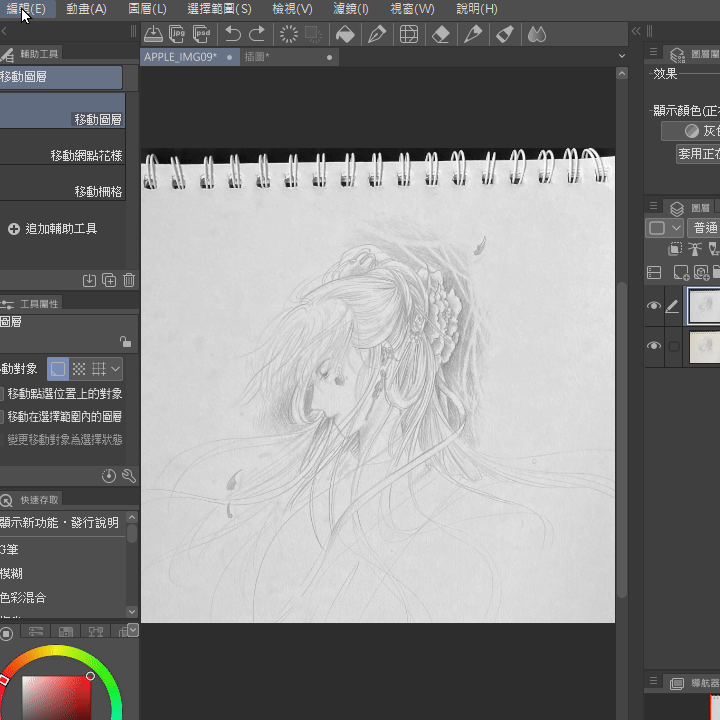
Task: Select the Eraser tool icon
Action: click(441, 34)
